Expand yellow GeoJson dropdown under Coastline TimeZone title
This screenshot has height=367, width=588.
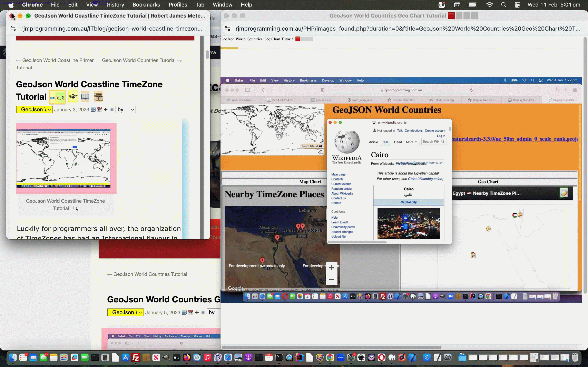point(34,110)
